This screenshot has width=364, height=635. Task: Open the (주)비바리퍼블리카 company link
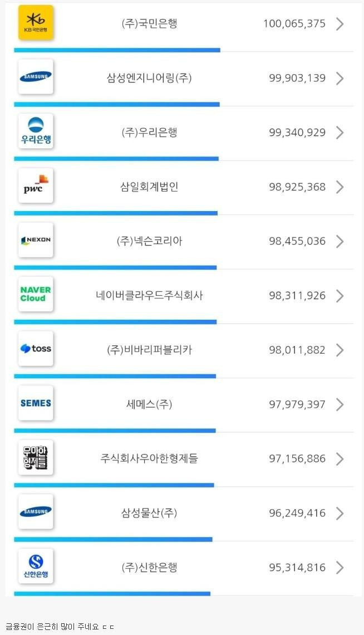pos(149,350)
